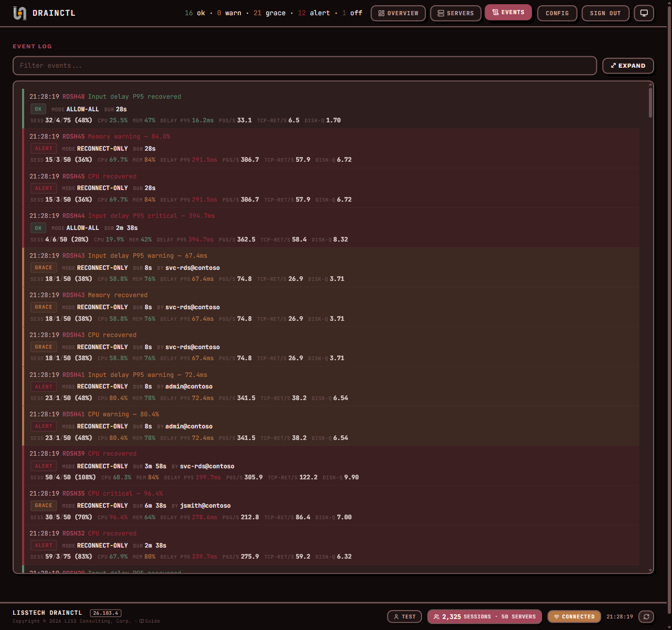Click svc-rds@contoso on RDSH39 event
Image resolution: width=672 pixels, height=630 pixels.
pos(207,466)
